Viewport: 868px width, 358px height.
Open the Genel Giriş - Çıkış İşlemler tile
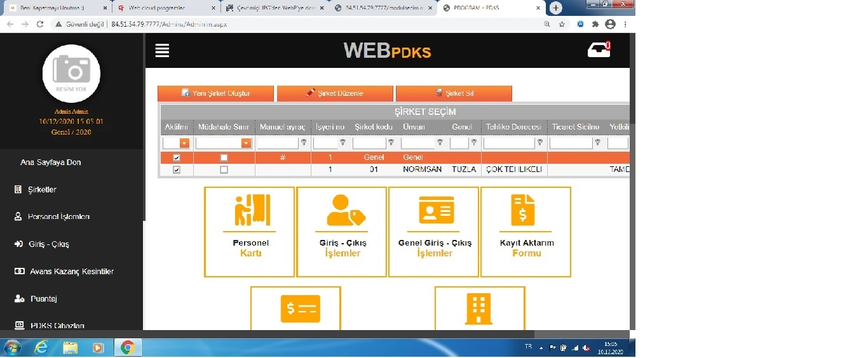434,232
